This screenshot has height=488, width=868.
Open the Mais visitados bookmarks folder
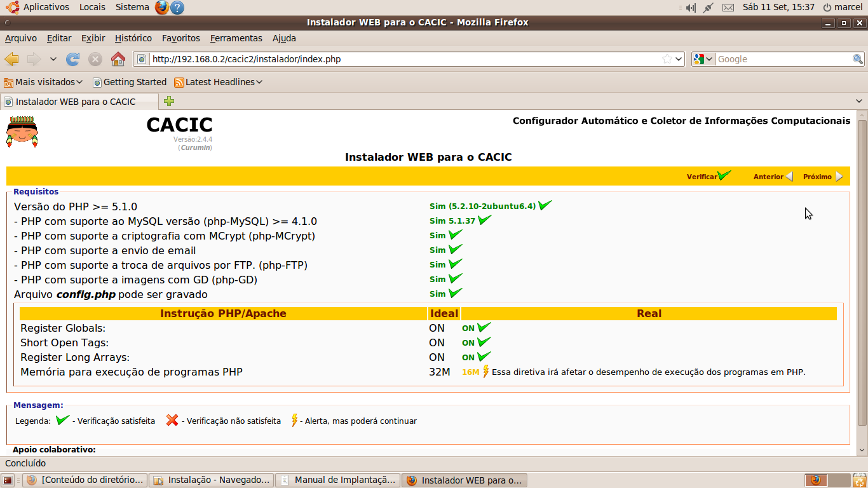[43, 82]
